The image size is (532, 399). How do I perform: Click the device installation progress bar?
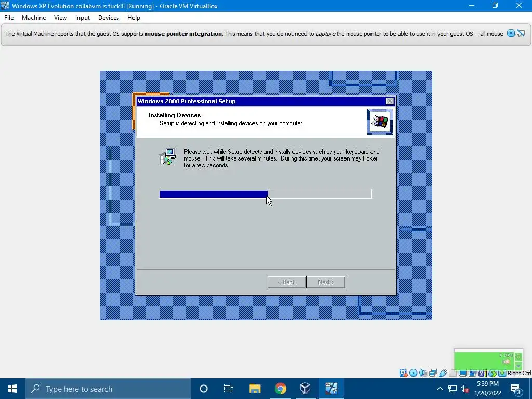click(x=265, y=194)
